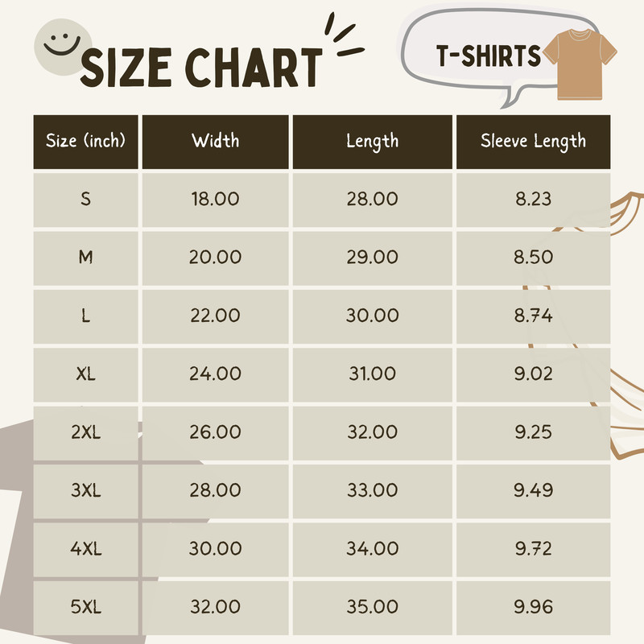Click the 32.00 length cell for 2XL
The height and width of the screenshot is (644, 644).
pyautogui.click(x=372, y=432)
